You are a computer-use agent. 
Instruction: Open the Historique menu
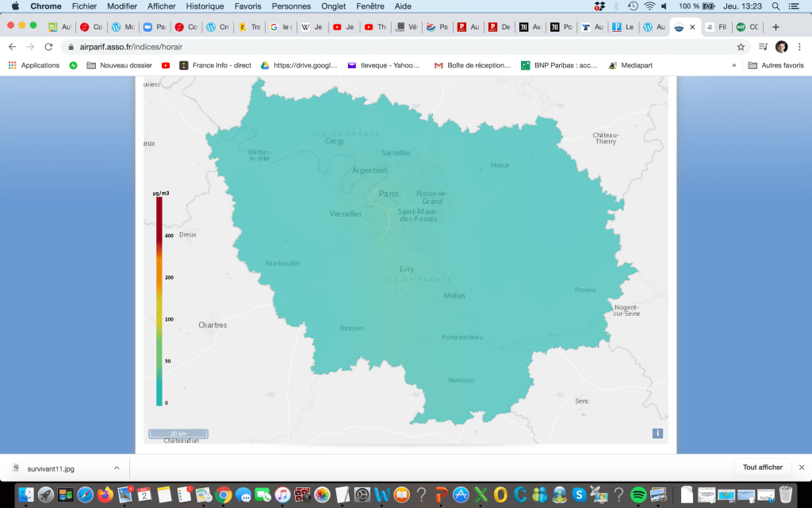205,6
